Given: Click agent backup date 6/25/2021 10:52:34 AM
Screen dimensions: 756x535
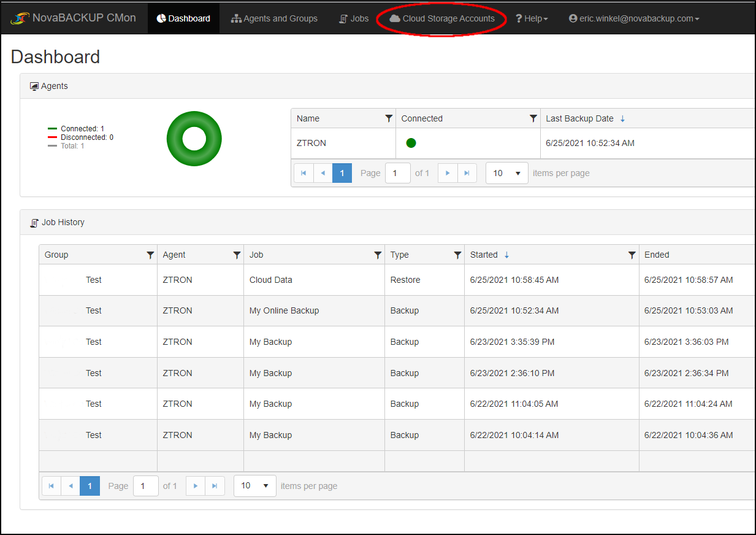Looking at the screenshot, I should click(590, 144).
